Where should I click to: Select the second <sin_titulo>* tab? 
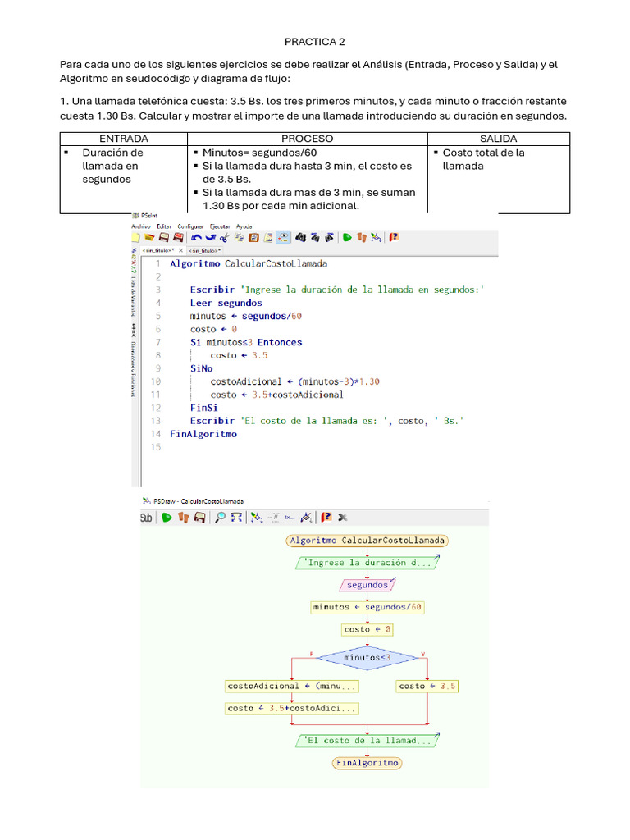(x=204, y=250)
